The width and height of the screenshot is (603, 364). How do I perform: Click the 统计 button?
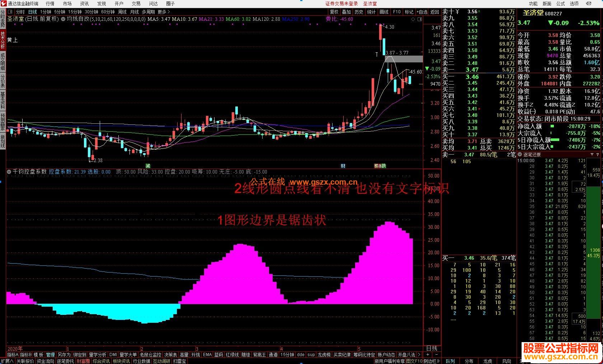click(372, 12)
